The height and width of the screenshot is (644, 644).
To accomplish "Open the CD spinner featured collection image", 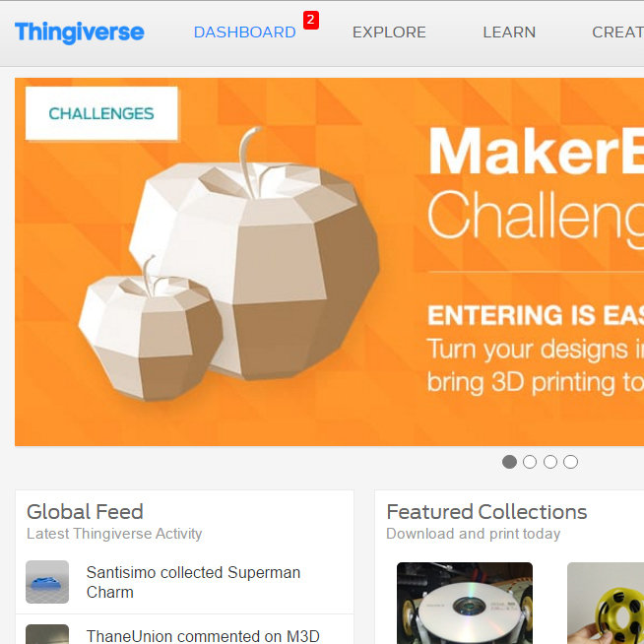I will (465, 603).
